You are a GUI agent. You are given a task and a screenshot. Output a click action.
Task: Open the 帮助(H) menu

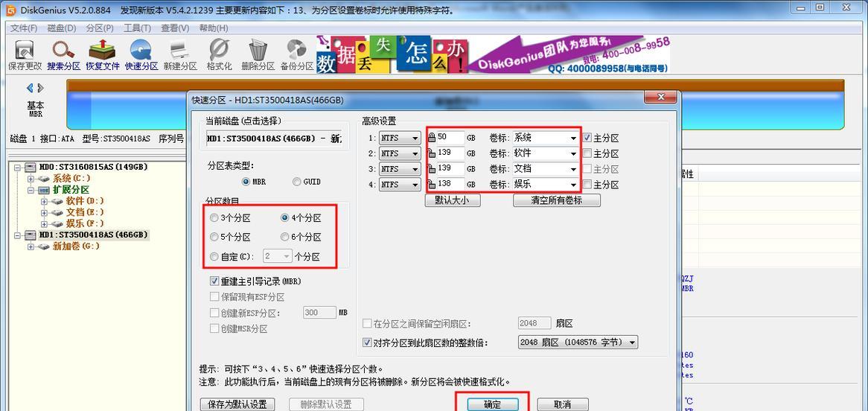tap(214, 28)
